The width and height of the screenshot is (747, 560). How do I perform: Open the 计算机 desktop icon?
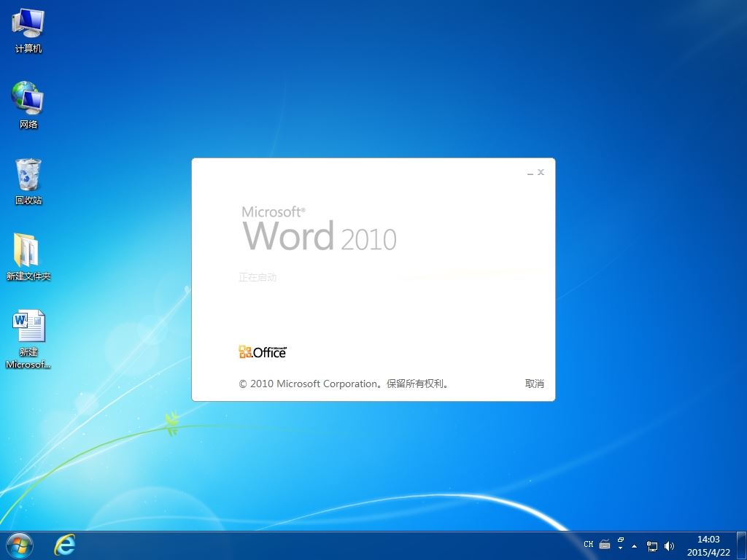[x=28, y=31]
